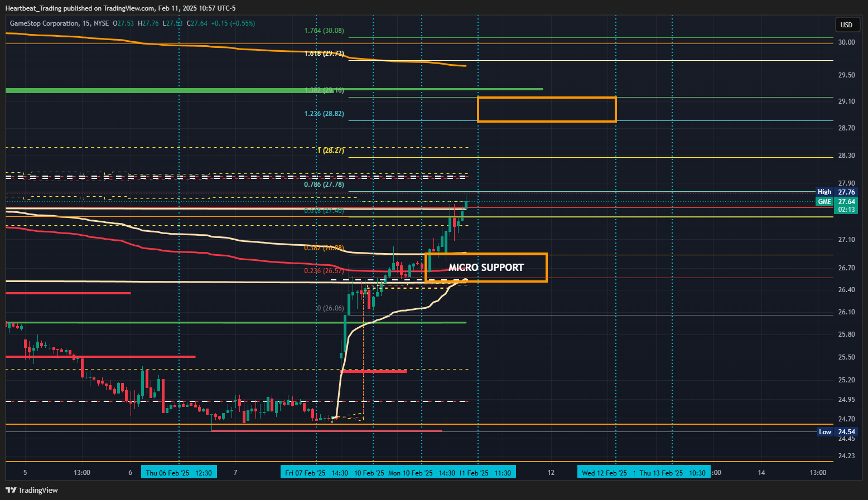Screen dimensions: 868x500
Task: Open the TradingView logo link
Action: (32, 490)
